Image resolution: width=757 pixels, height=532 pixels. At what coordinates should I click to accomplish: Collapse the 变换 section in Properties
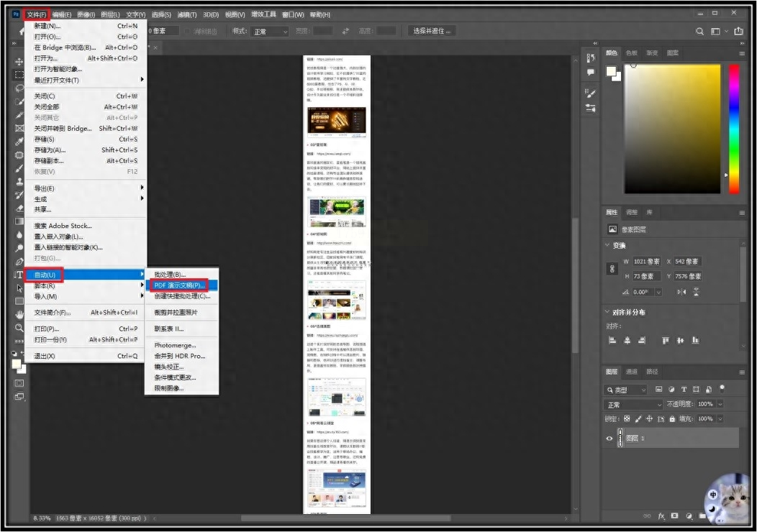(x=608, y=245)
